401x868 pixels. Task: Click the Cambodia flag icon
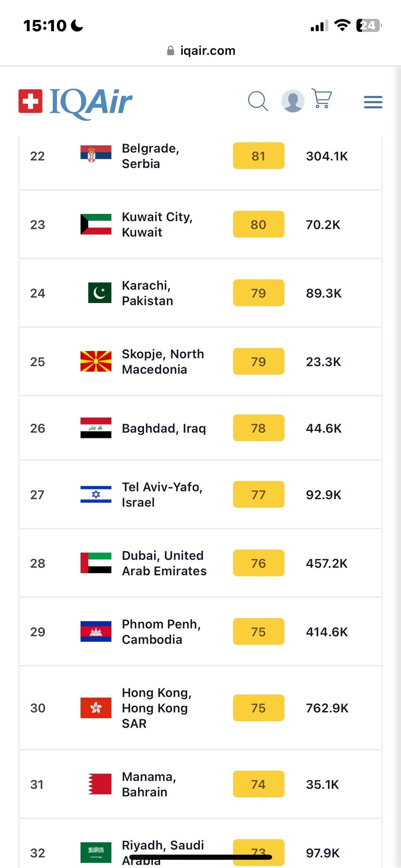pos(96,631)
